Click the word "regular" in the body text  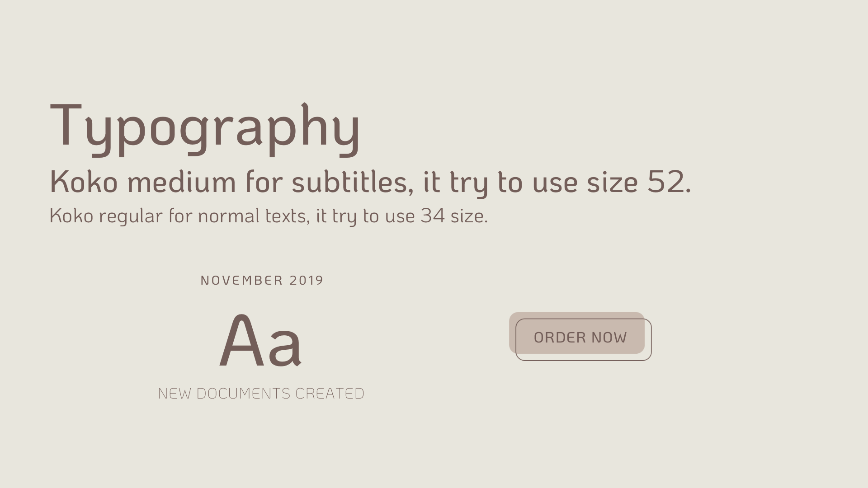pos(131,216)
